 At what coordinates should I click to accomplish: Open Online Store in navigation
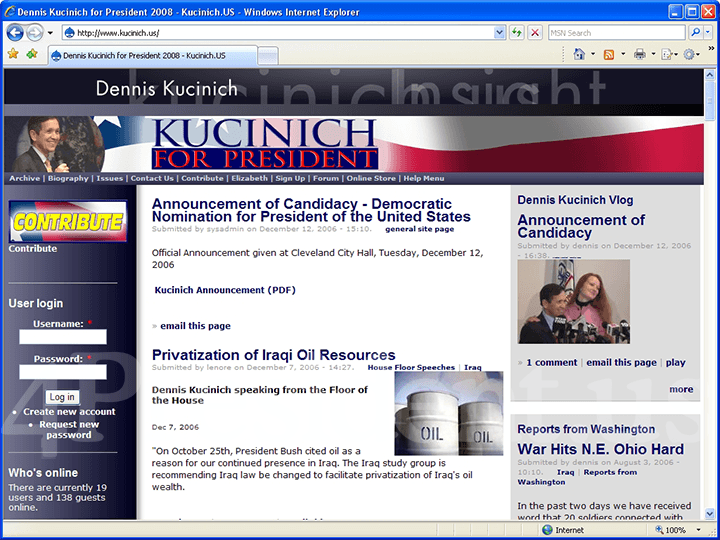pos(371,178)
